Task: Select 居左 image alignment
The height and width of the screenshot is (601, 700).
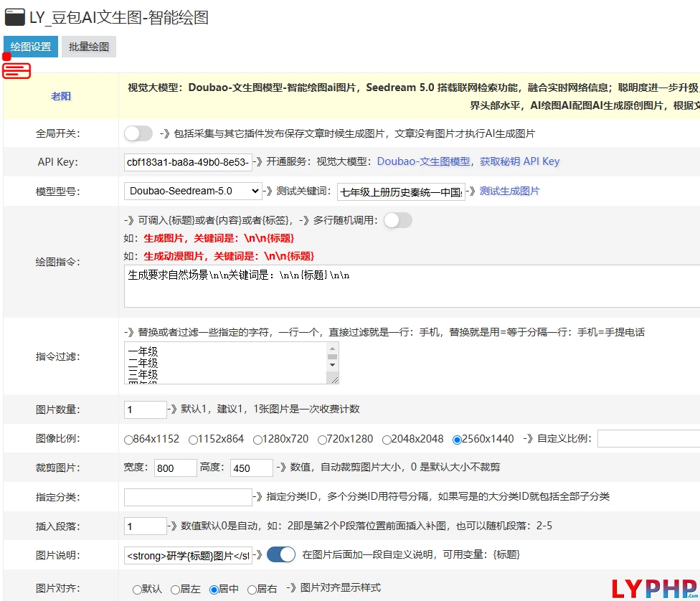Action: click(x=175, y=589)
